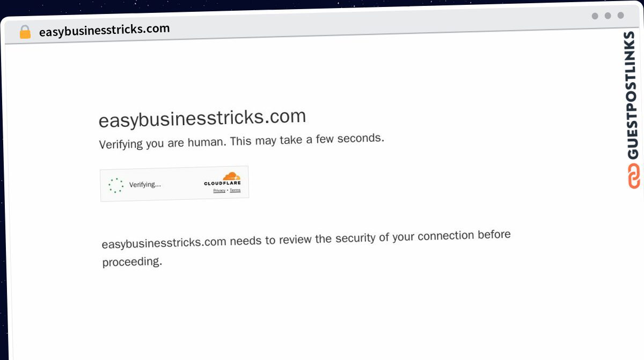
Task: Click blank white page area below text
Action: coord(322,317)
